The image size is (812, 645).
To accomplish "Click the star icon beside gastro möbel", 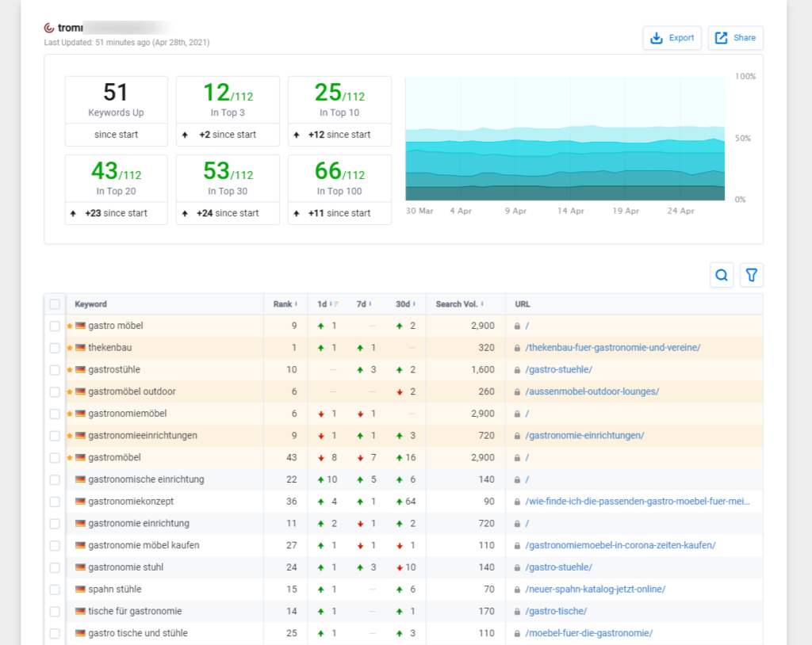I will pyautogui.click(x=70, y=326).
